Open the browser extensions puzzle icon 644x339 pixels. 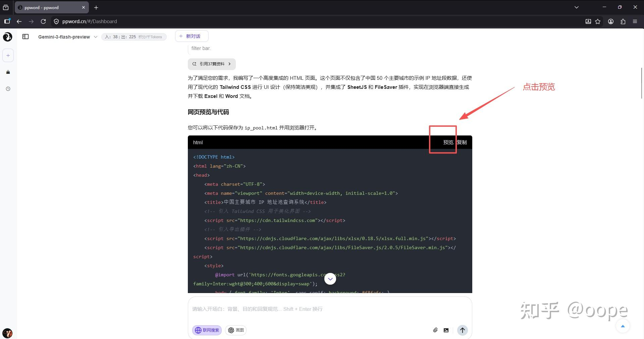click(623, 21)
